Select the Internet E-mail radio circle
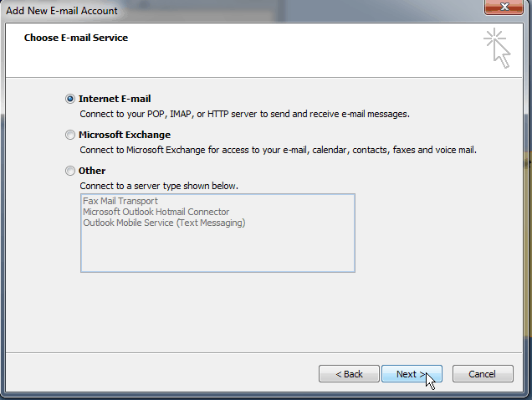Screen dimensions: 532x400 70,99
